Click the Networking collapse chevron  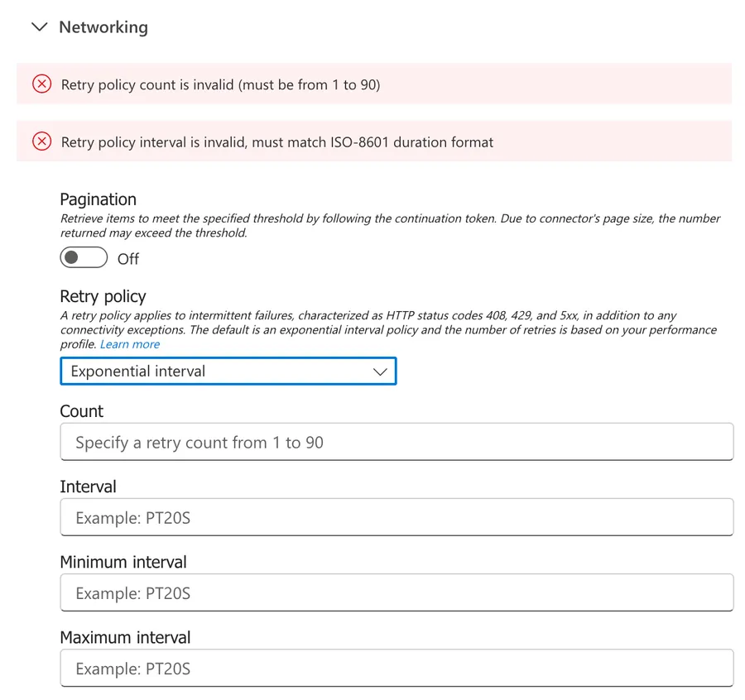(x=39, y=26)
